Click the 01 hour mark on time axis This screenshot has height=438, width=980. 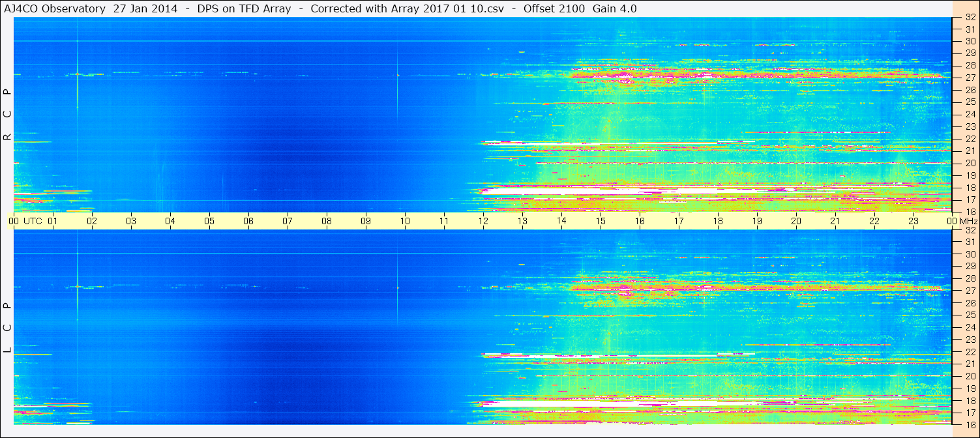[x=53, y=221]
